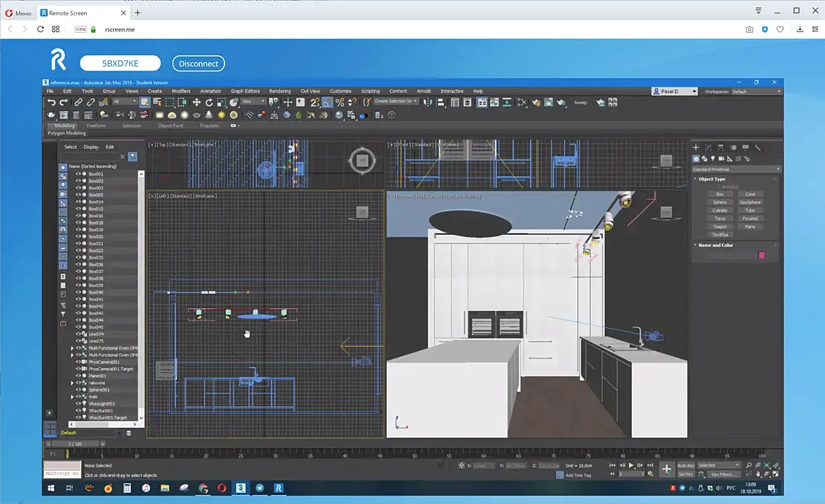This screenshot has height=504, width=825.
Task: Activate the Select and Rotate tool
Action: (x=208, y=102)
